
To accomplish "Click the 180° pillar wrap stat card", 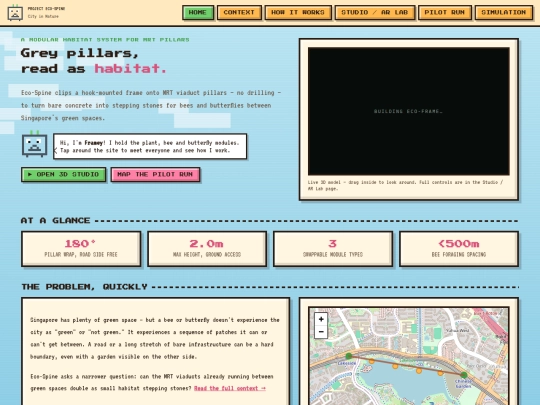I will tap(81, 249).
